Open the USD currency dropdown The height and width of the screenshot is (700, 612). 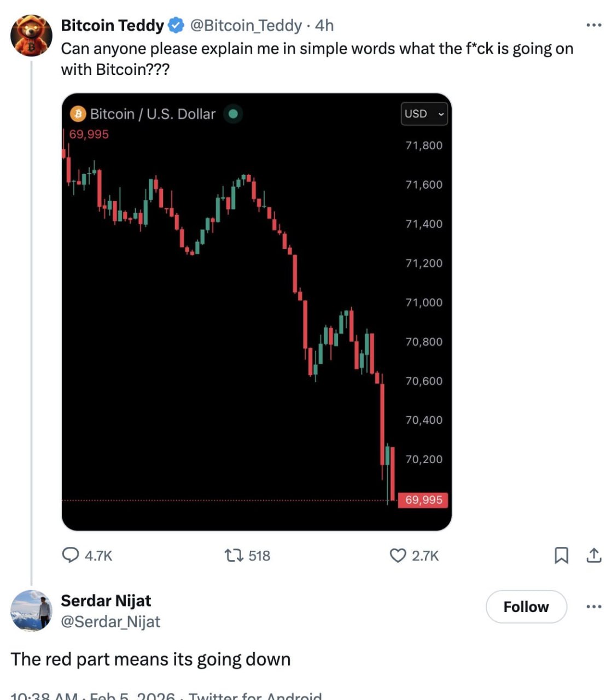pos(424,114)
